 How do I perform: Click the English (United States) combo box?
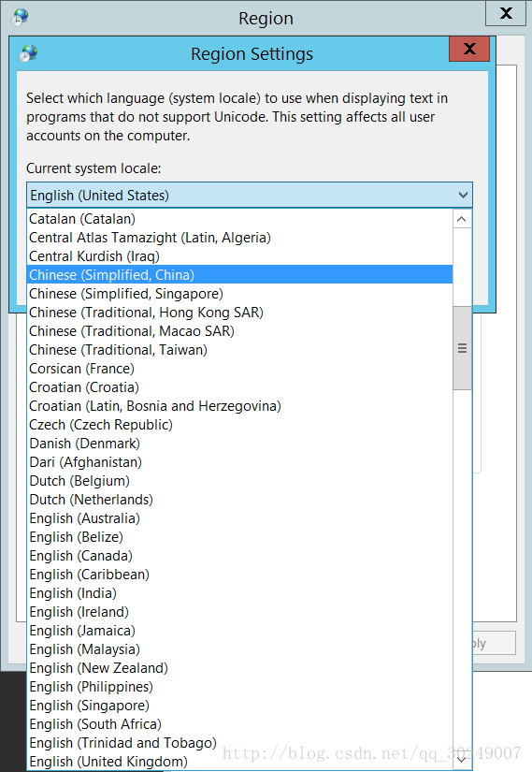point(250,195)
